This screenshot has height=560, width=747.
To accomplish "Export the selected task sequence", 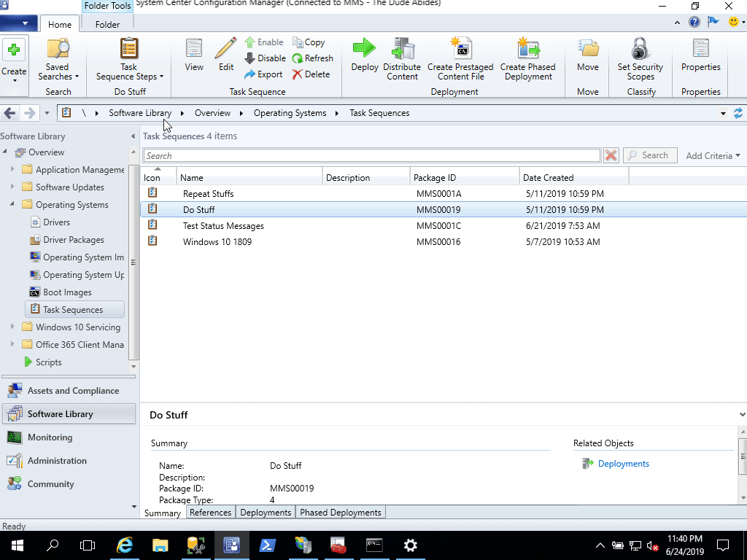I will click(x=263, y=74).
